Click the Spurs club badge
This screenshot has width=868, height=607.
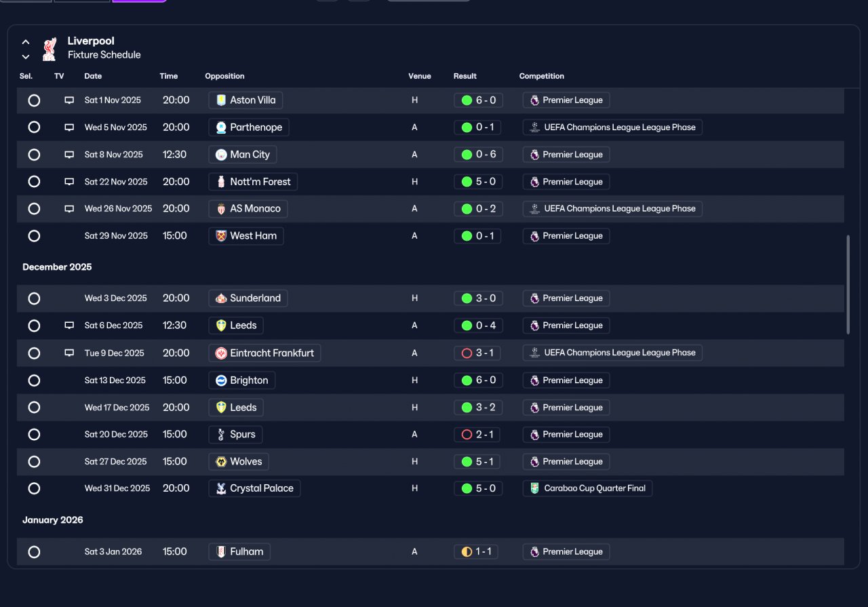click(220, 435)
